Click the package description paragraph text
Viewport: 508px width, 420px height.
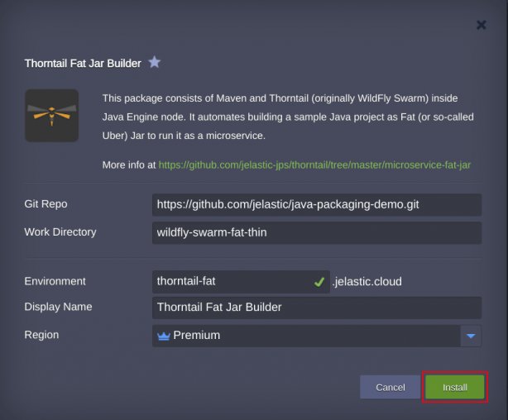click(288, 117)
